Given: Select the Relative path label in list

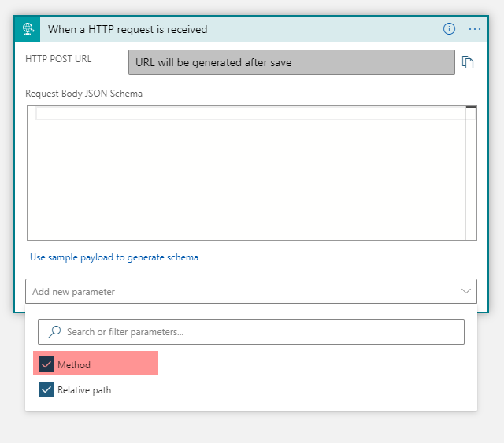Looking at the screenshot, I should point(84,390).
